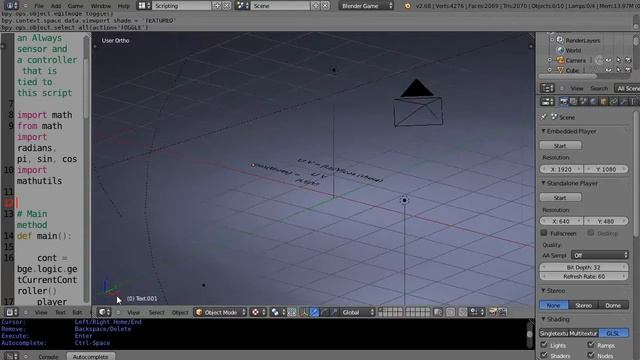Delete the Scripting screen layout
Viewport: 640px width, 360px height.
[x=227, y=6]
